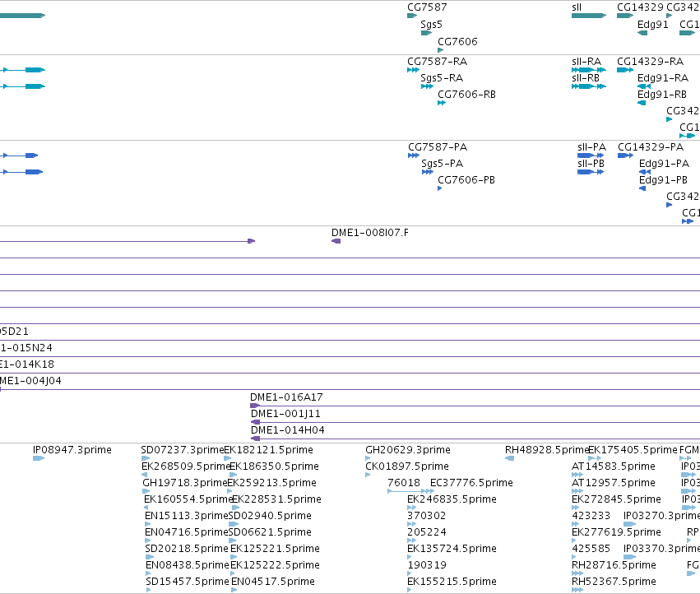This screenshot has width=700, height=594.
Task: Click the 370302 feature label
Action: 426,517
